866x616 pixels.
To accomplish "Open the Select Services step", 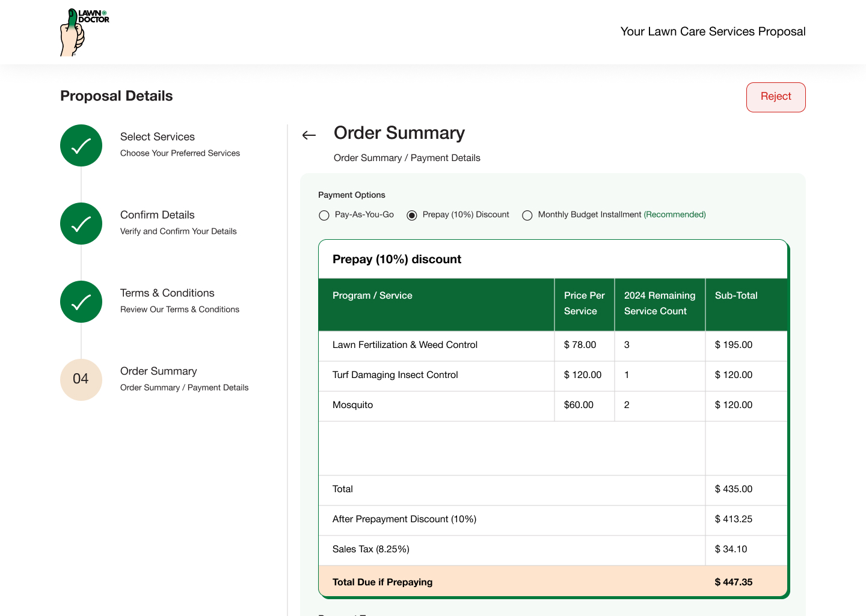I will (x=158, y=137).
